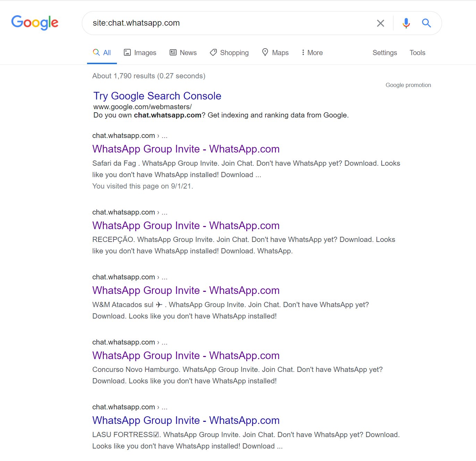This screenshot has height=461, width=476.
Task: Click the Images tab picture icon
Action: coord(127,52)
